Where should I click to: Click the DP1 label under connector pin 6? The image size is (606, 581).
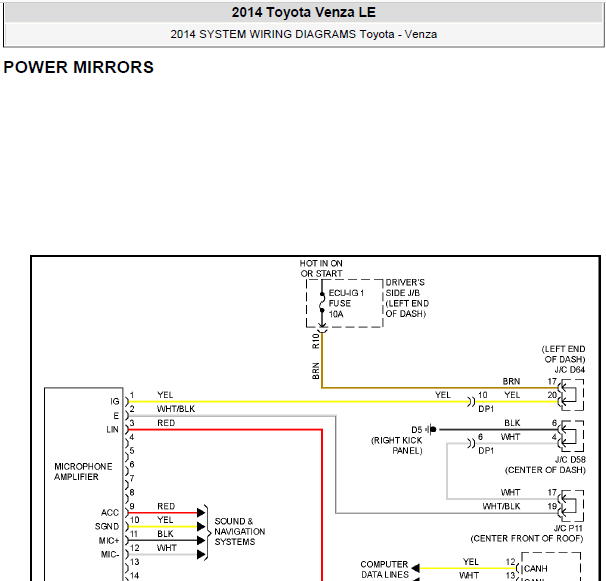[x=486, y=451]
